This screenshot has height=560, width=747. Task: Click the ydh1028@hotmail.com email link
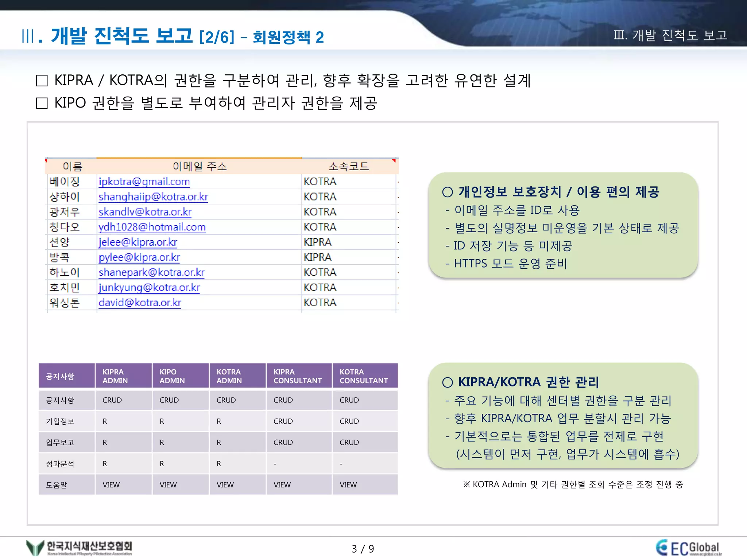pos(152,227)
